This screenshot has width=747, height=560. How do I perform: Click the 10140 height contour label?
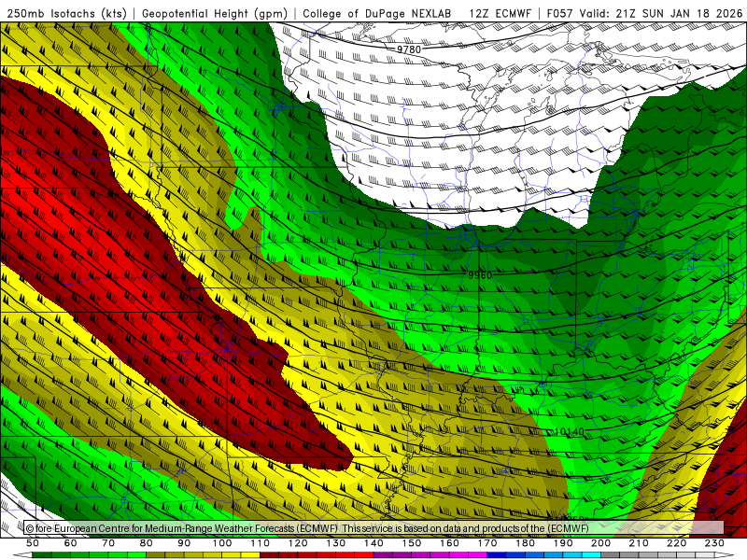[x=570, y=432]
